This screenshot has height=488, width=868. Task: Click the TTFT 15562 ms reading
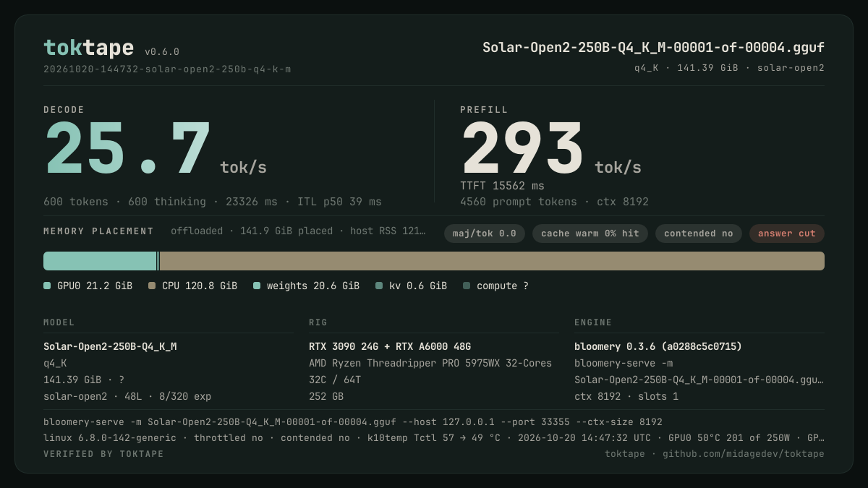coord(502,186)
